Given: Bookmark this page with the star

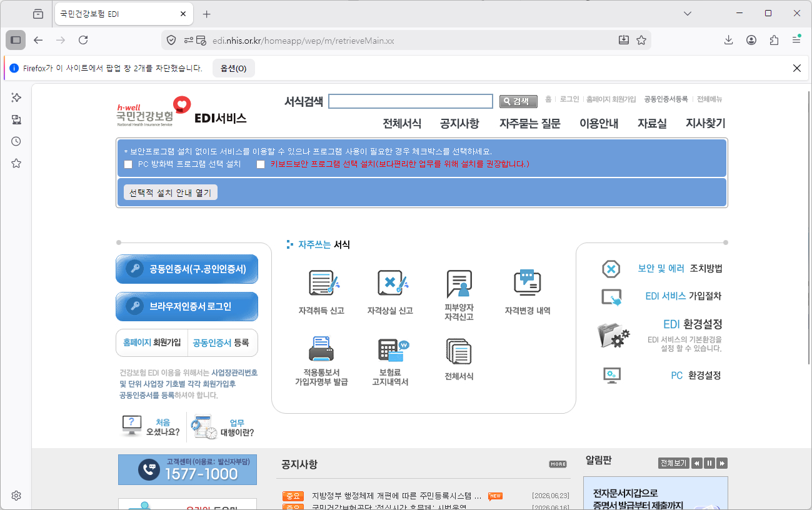Looking at the screenshot, I should pos(641,40).
